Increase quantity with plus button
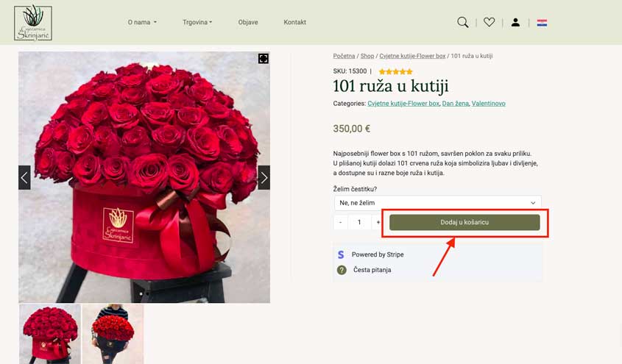The image size is (622, 364). [378, 222]
